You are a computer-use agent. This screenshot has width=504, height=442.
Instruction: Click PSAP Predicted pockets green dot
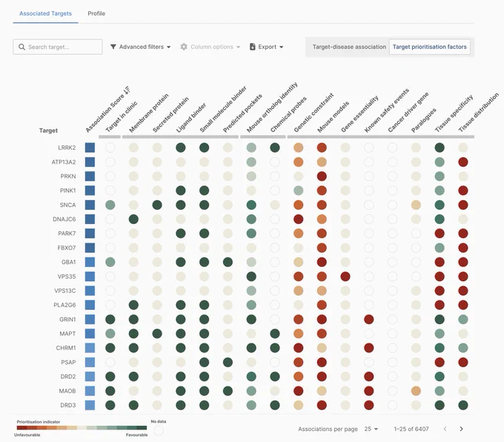click(x=228, y=362)
